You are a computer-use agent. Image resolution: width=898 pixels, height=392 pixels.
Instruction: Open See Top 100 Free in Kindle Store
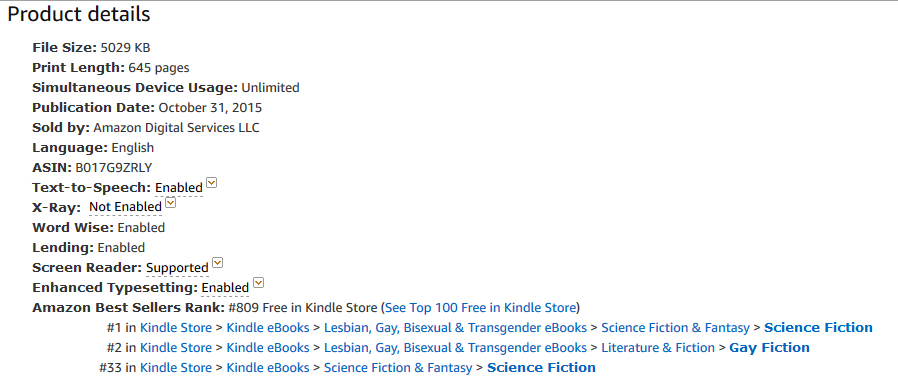coord(480,308)
